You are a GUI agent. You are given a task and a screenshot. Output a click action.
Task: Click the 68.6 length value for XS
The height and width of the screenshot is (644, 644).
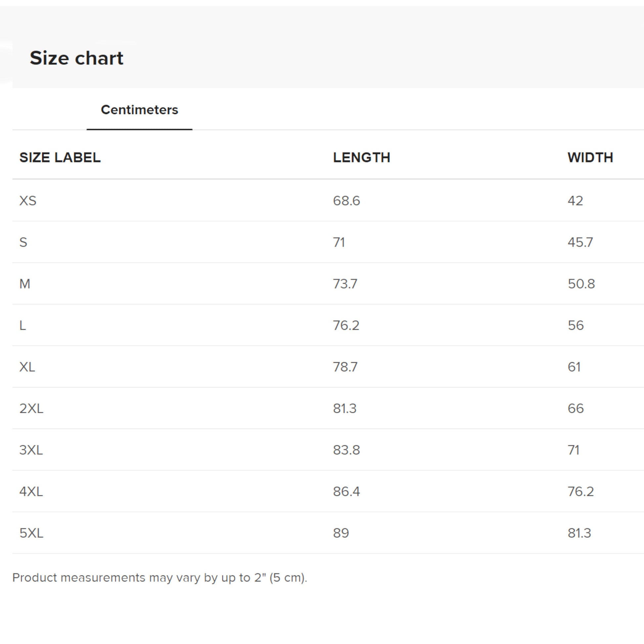point(346,201)
